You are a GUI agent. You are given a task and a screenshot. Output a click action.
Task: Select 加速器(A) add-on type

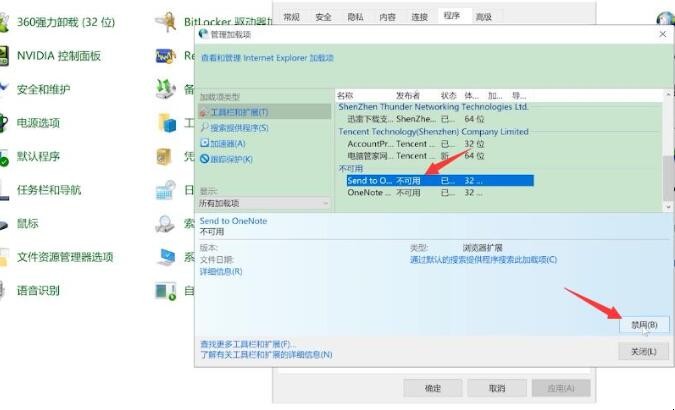point(228,143)
